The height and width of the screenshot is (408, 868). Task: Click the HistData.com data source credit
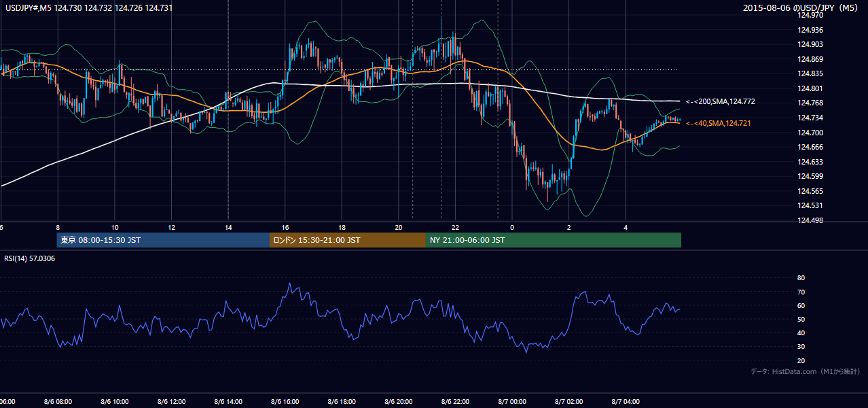point(806,371)
